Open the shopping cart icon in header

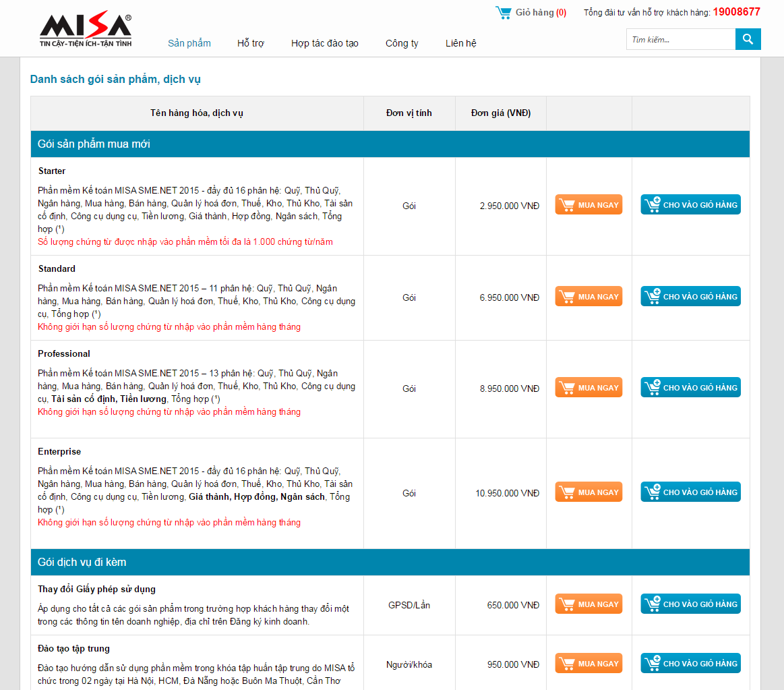click(x=504, y=12)
